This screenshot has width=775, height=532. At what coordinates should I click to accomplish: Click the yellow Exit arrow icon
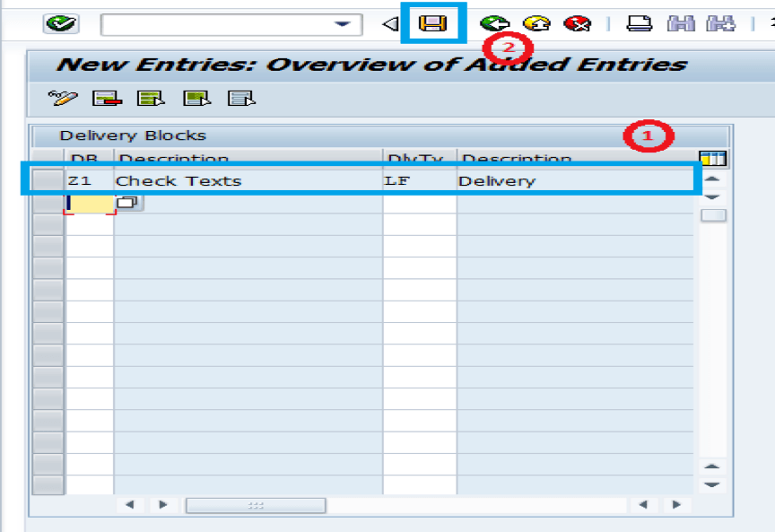coord(536,23)
